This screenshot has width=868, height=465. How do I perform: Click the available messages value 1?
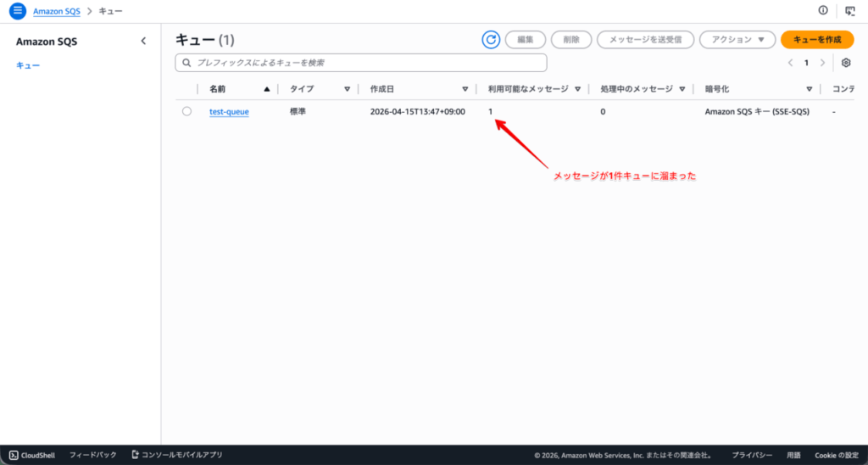tap(491, 111)
